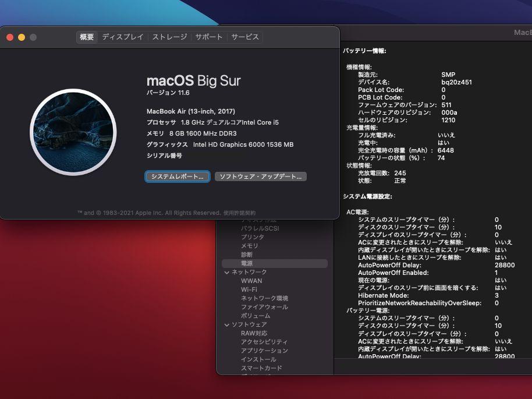
Task: Click the Hibernate Mode row label
Action: click(384, 295)
